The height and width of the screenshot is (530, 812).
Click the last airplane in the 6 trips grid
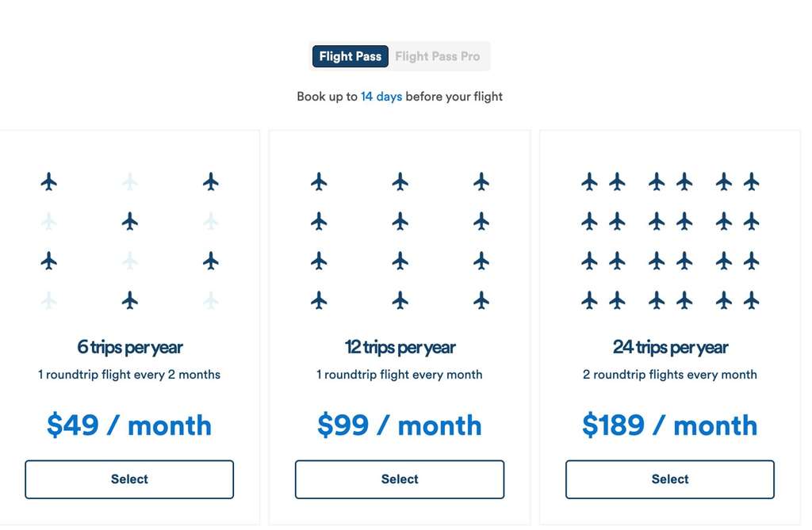click(x=210, y=300)
